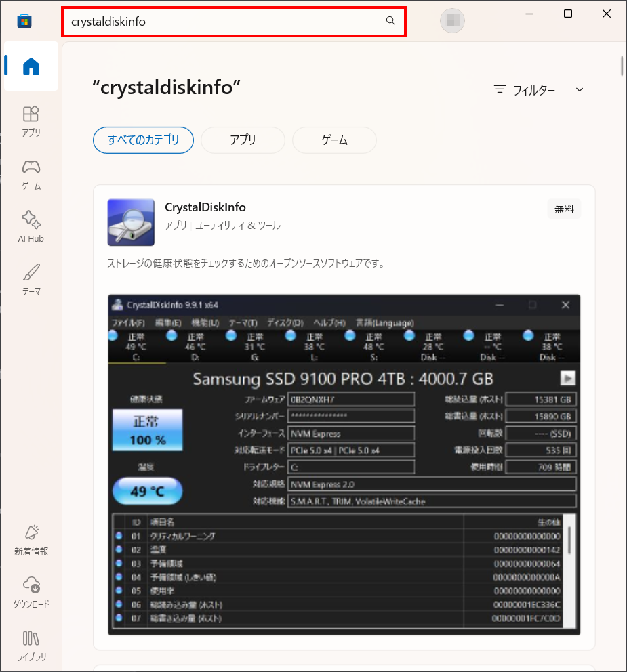Click the app description ストレージの健康状態 text
Screen dimensions: 627x672
(x=245, y=263)
